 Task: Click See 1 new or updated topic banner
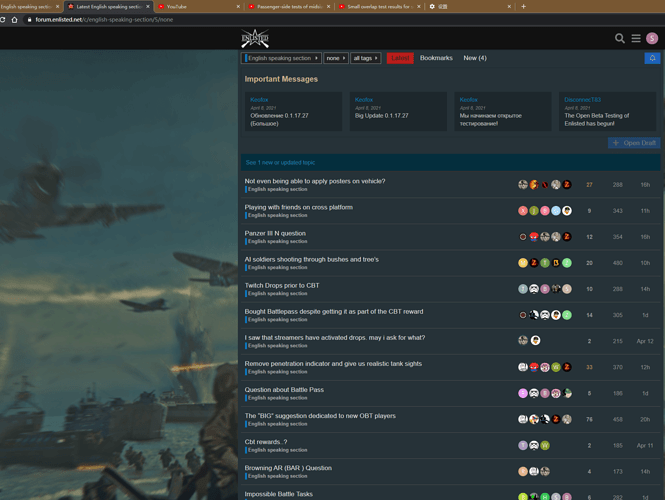(450, 162)
